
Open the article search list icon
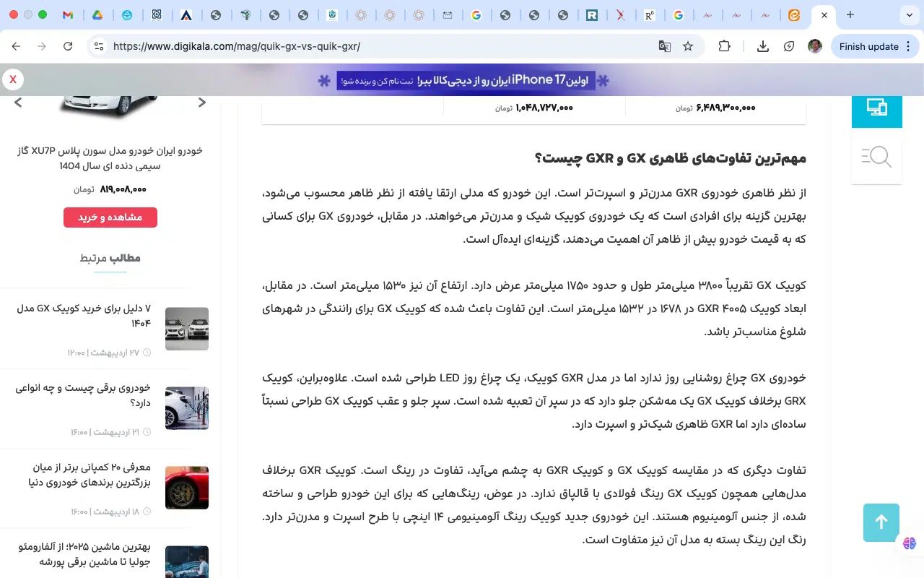[x=877, y=156]
